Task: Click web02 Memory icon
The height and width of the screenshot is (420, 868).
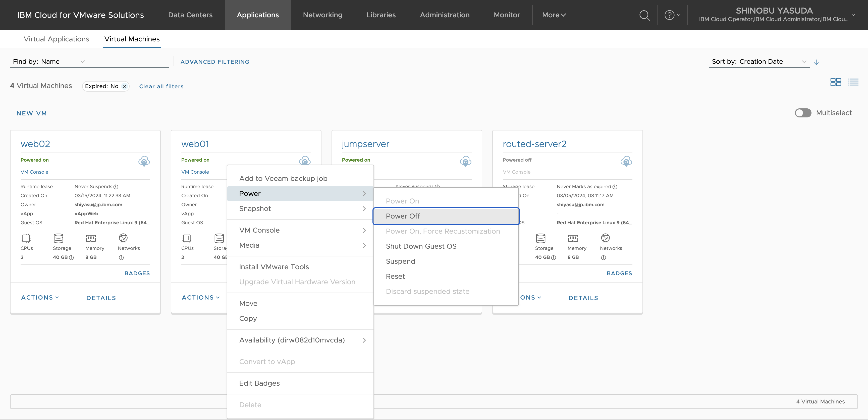Action: coord(91,238)
